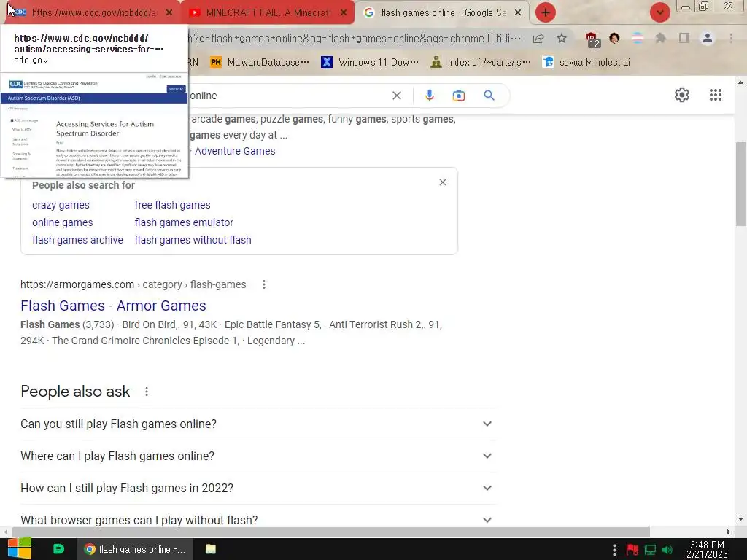Click the round avatar face extension icon
Image resolution: width=747 pixels, height=560 pixels.
[x=614, y=38]
